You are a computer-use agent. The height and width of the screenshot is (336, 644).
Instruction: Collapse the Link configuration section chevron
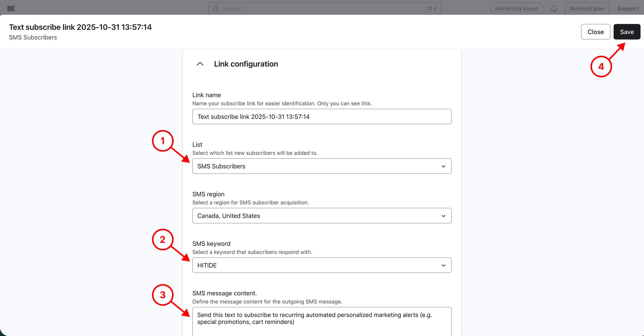200,64
